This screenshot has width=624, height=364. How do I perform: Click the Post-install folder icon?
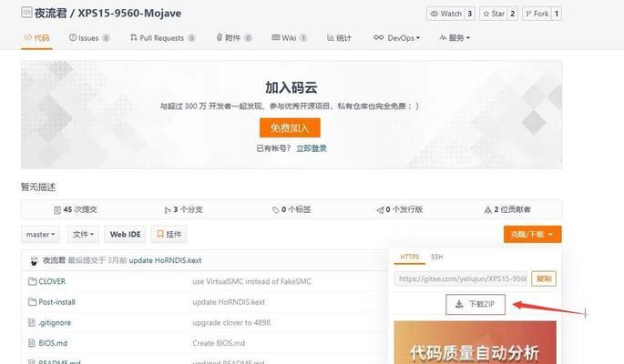[x=32, y=302]
